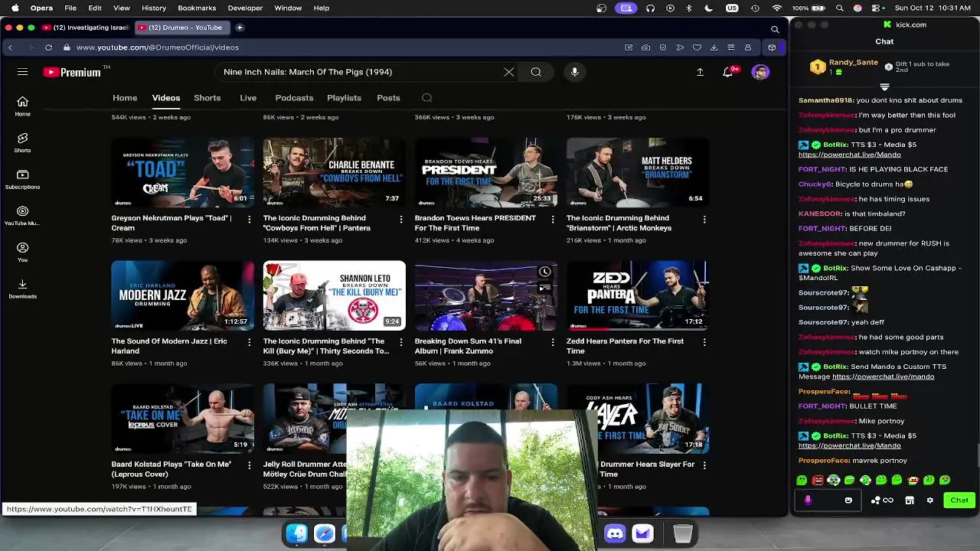The height and width of the screenshot is (551, 980).
Task: Clear the YouTube search box text
Action: click(508, 72)
